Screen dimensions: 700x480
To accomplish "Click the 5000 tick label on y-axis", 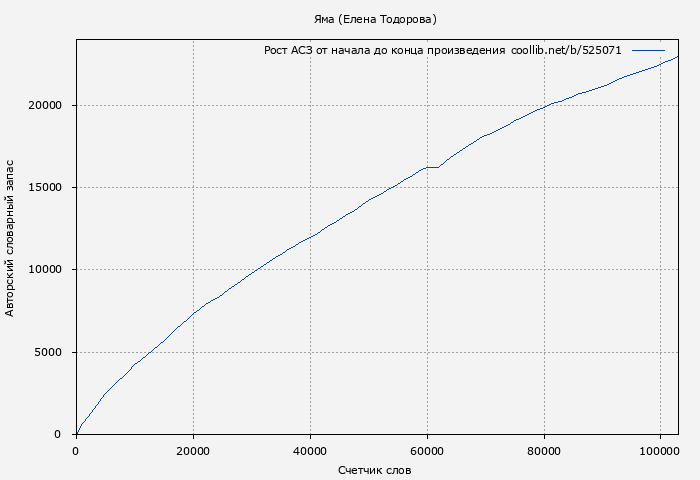I will tap(49, 352).
